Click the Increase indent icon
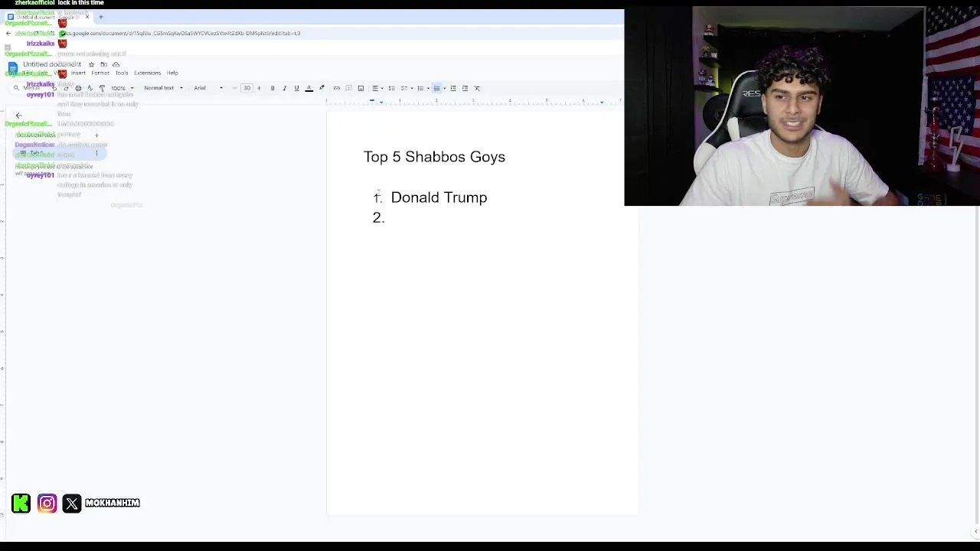Image resolution: width=980 pixels, height=551 pixels. 465,88
